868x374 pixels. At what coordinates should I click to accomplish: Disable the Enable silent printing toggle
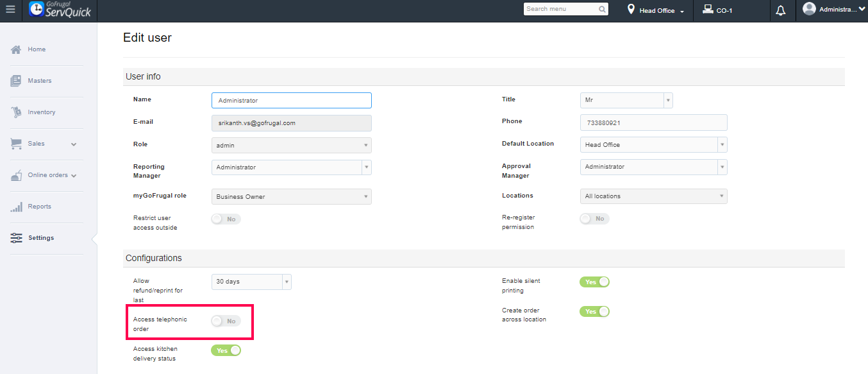[x=594, y=282]
